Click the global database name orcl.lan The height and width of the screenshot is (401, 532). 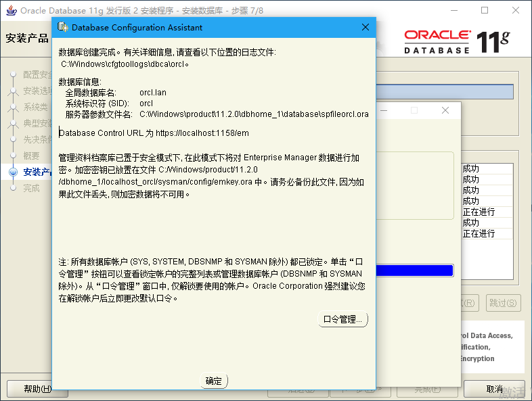[153, 93]
